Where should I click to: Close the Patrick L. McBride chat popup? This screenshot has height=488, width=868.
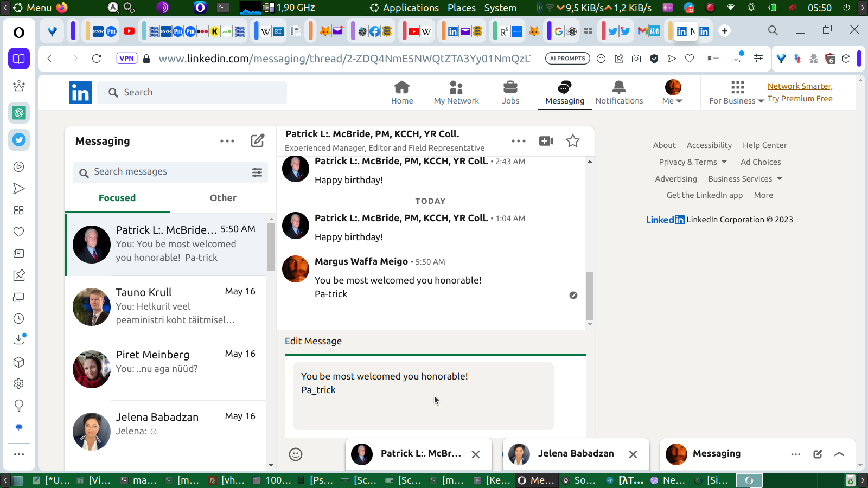(x=476, y=454)
